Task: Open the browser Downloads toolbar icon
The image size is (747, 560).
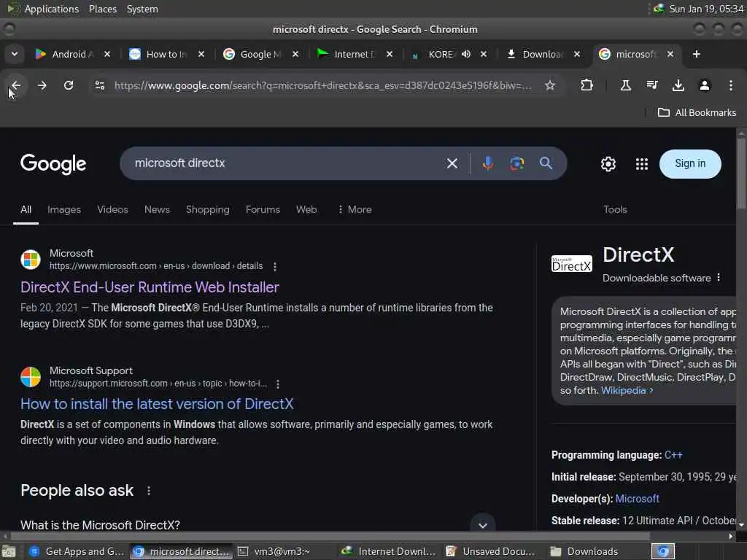Action: (678, 85)
